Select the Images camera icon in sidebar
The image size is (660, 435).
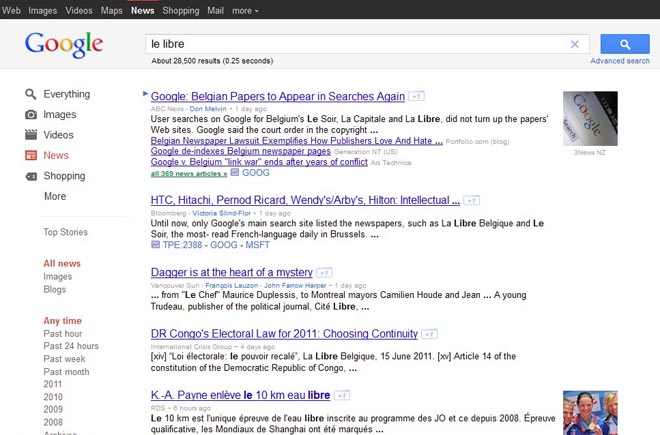pos(31,115)
